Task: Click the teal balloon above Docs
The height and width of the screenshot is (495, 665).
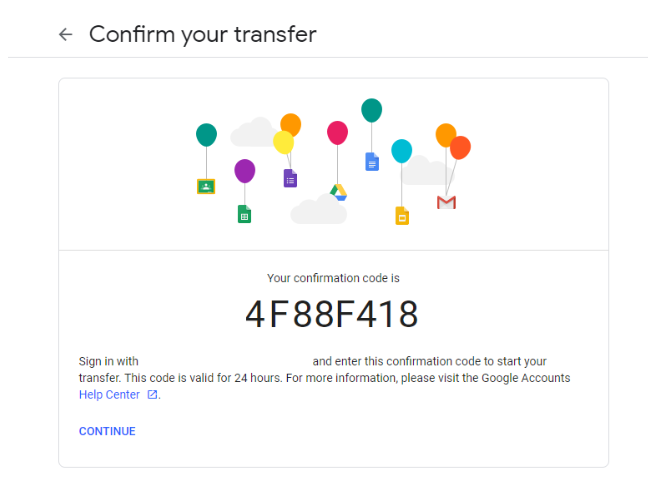Action: pos(371,110)
